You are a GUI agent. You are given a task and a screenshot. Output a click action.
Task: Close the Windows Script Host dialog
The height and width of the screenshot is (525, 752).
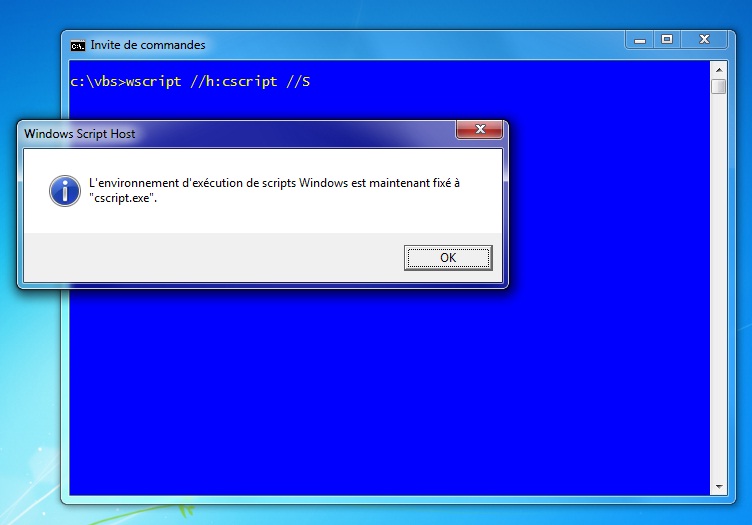[480, 129]
